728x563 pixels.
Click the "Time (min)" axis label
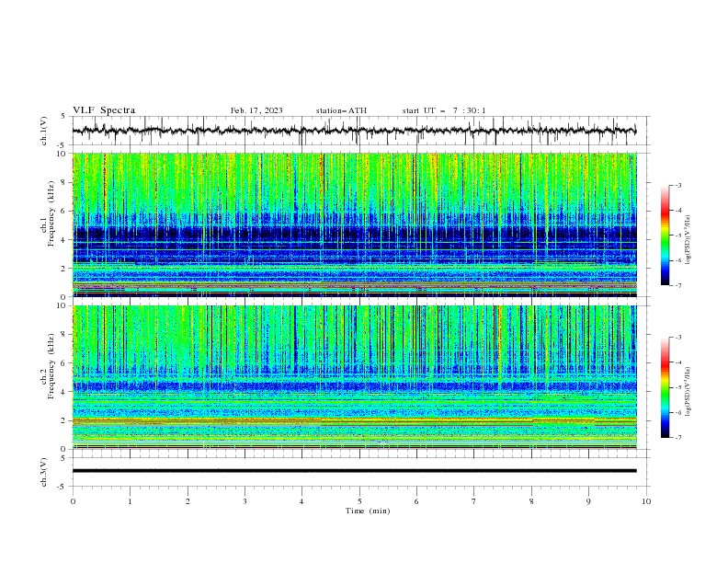[x=368, y=511]
